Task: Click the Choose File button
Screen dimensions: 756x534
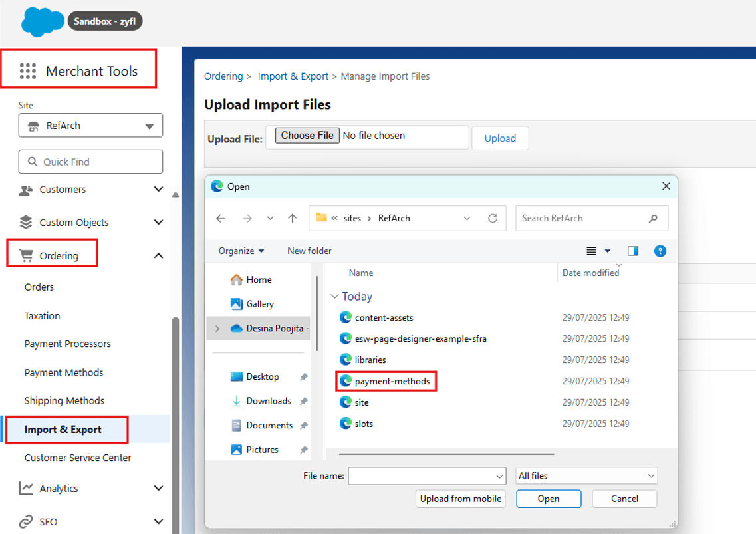Action: (x=307, y=136)
